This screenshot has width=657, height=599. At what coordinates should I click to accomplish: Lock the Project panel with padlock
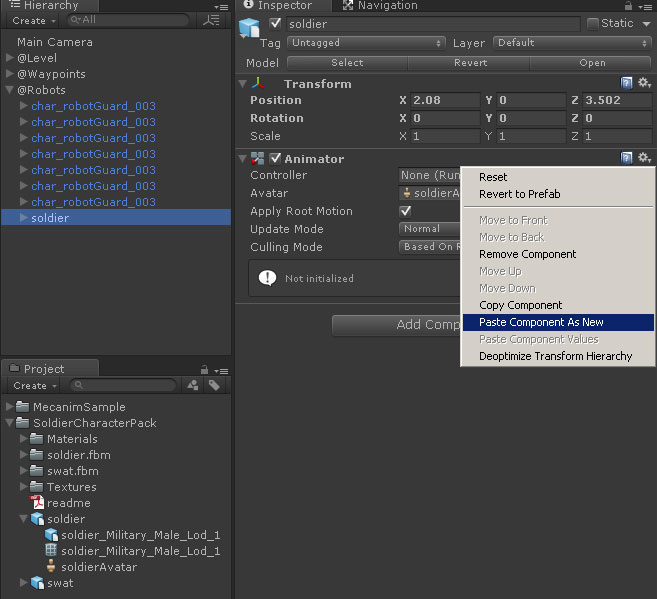pos(204,369)
